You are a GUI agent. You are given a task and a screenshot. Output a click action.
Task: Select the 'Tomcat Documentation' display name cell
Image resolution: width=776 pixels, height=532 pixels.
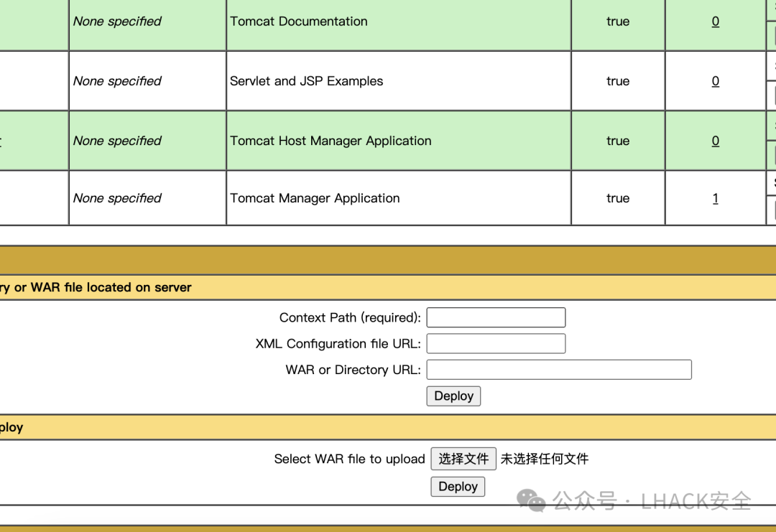coord(398,23)
